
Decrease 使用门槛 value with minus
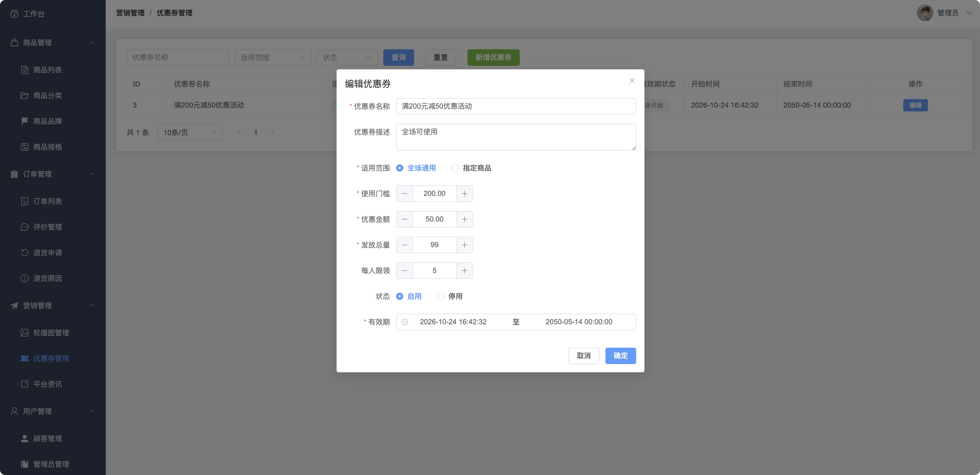[404, 194]
